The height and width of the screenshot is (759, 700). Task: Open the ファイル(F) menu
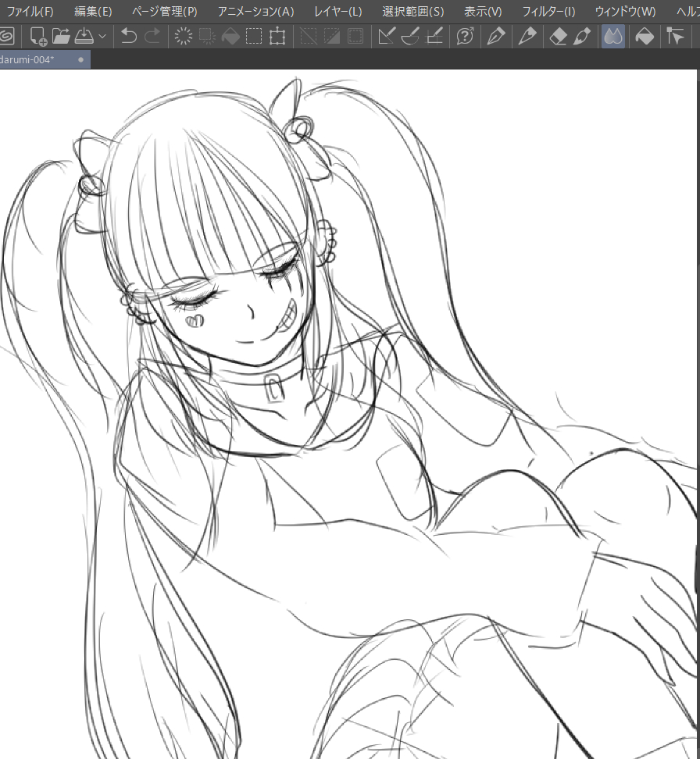pos(30,11)
